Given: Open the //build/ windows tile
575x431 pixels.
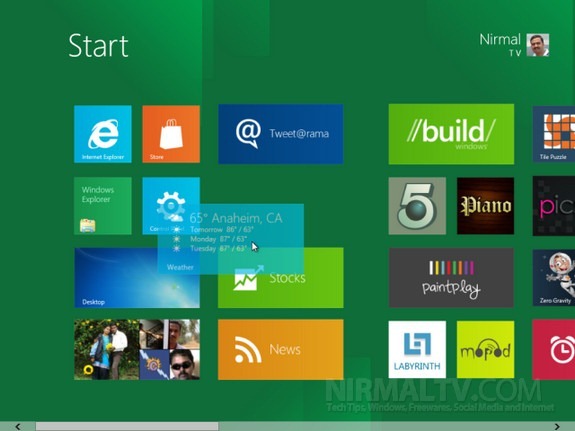Looking at the screenshot, I should point(451,134).
